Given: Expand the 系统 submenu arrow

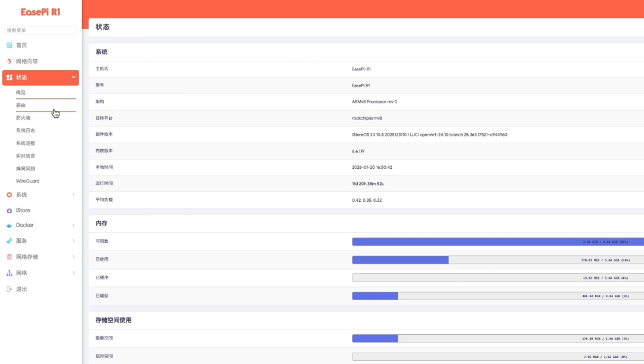Looking at the screenshot, I should (73, 195).
